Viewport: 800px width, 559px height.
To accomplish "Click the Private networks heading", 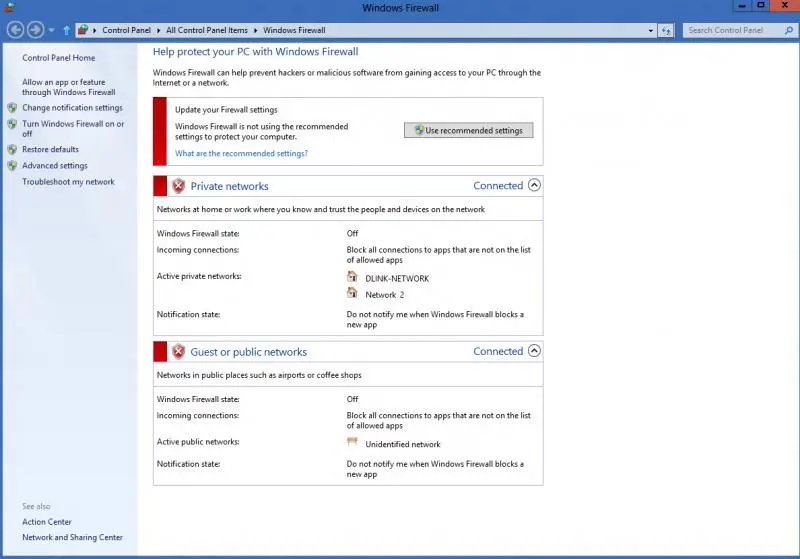I will 230,186.
